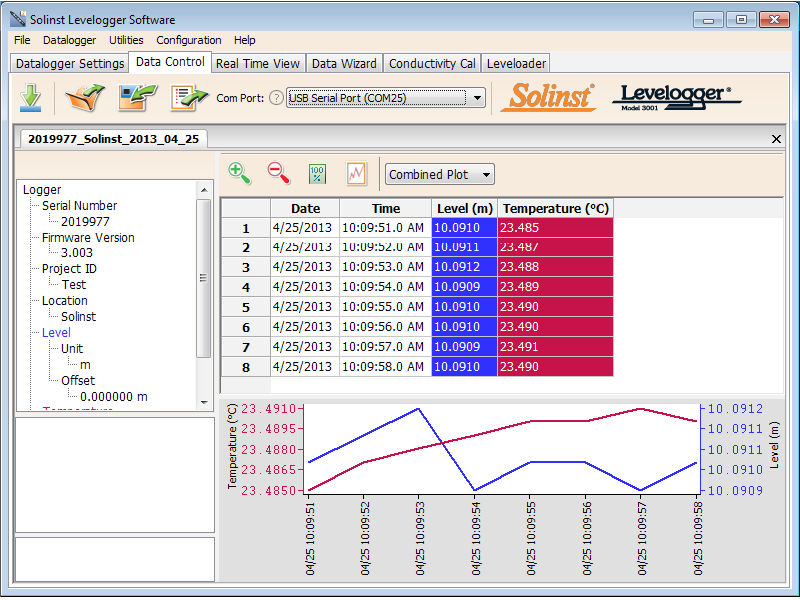Select the Data Control tab

[170, 62]
